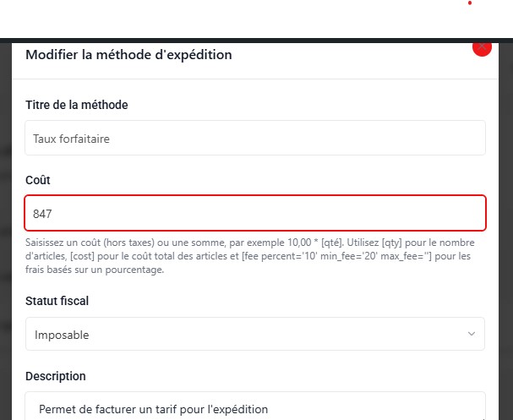Focus the Titre de la méthode field
This screenshot has width=513, height=420.
[254, 138]
